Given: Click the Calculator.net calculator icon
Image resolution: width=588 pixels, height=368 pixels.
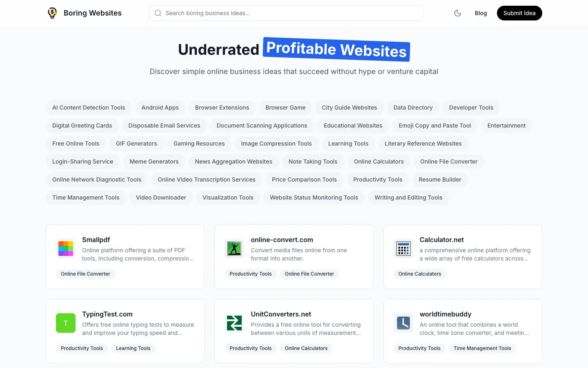Looking at the screenshot, I should click(x=403, y=249).
